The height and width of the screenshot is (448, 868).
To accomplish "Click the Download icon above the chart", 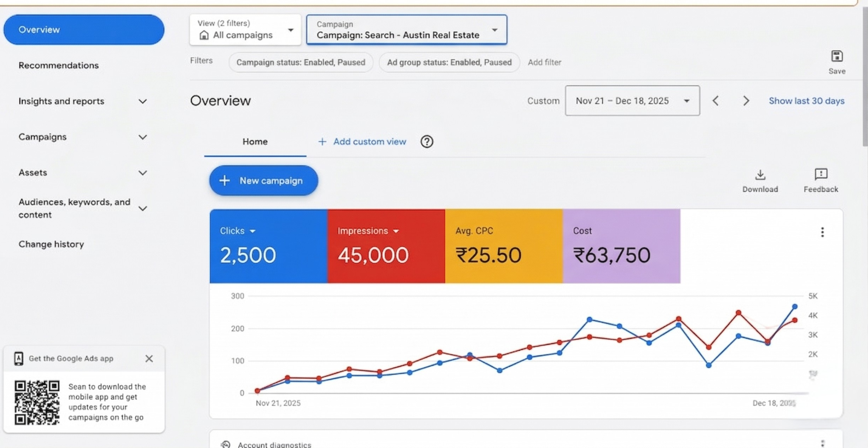I will 760,175.
